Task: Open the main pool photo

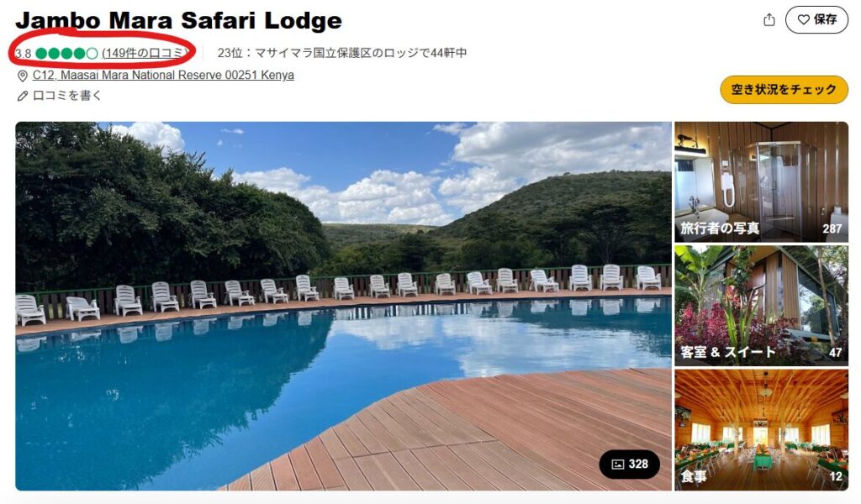Action: (x=343, y=306)
